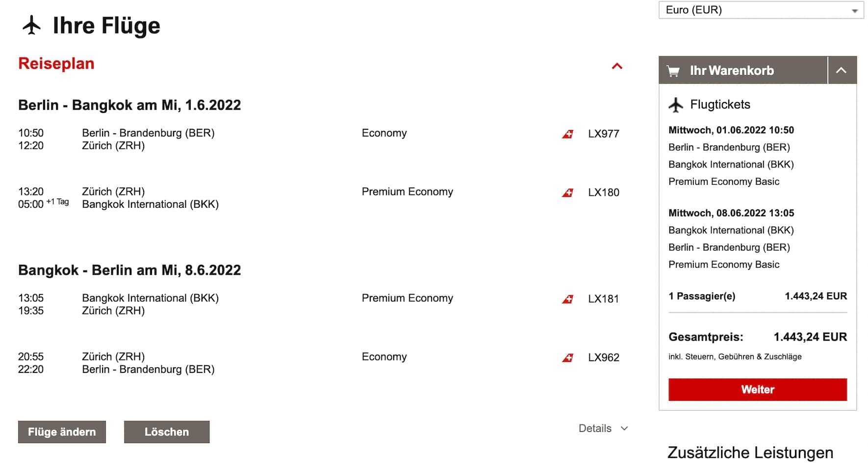Open the Euro (EUR) currency dropdown

[761, 10]
